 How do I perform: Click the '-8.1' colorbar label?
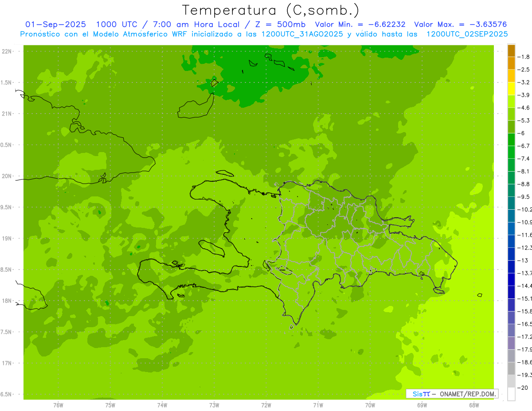[x=524, y=171]
